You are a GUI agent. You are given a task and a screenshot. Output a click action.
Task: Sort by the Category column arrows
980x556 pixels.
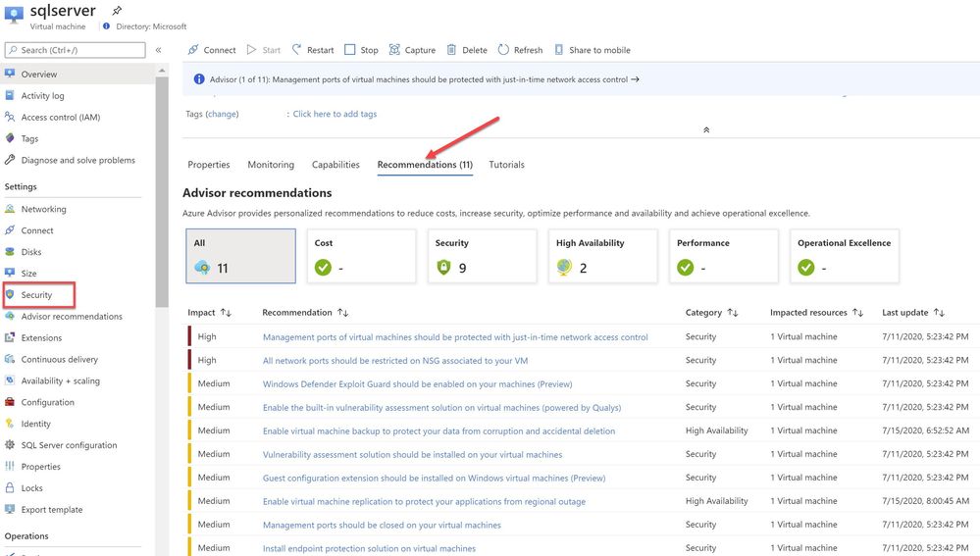[x=733, y=313]
